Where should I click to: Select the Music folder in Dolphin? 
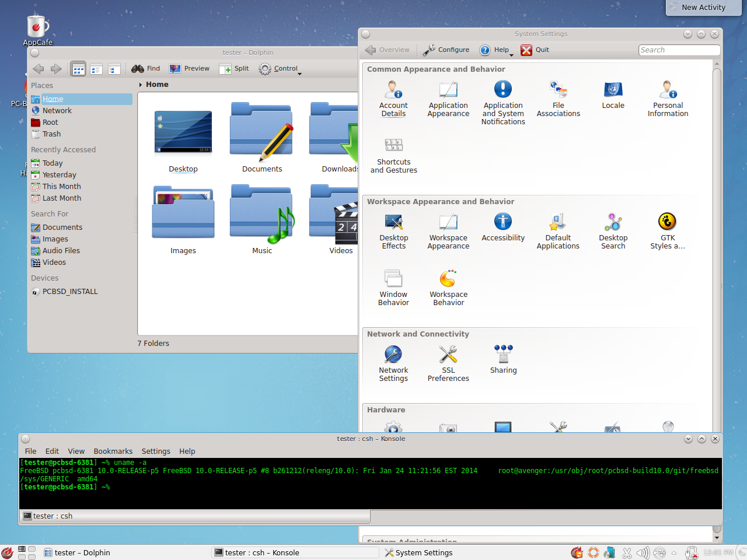point(262,219)
